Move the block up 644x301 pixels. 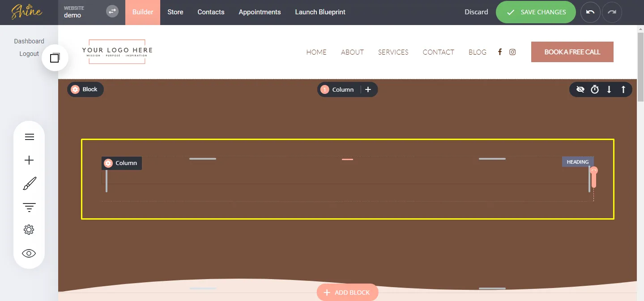pyautogui.click(x=623, y=89)
